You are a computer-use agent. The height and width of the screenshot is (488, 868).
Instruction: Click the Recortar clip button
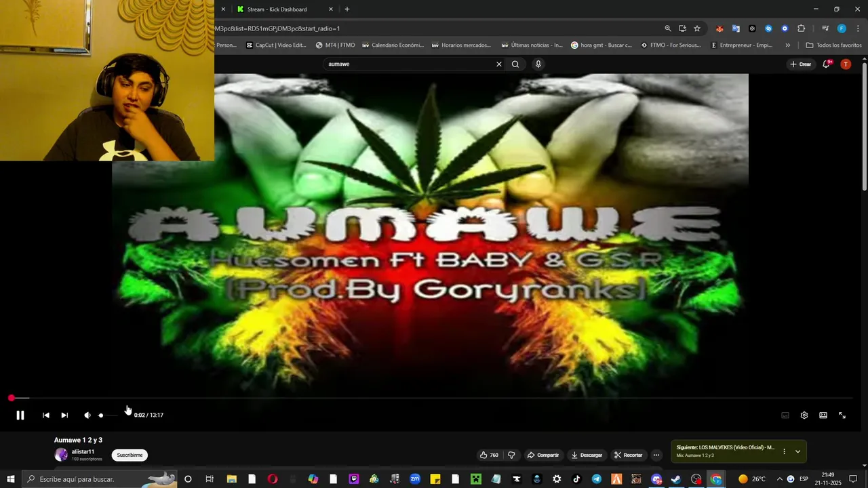629,455
